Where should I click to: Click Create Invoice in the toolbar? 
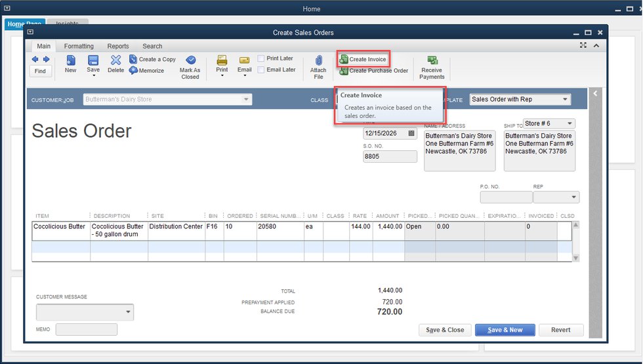363,60
